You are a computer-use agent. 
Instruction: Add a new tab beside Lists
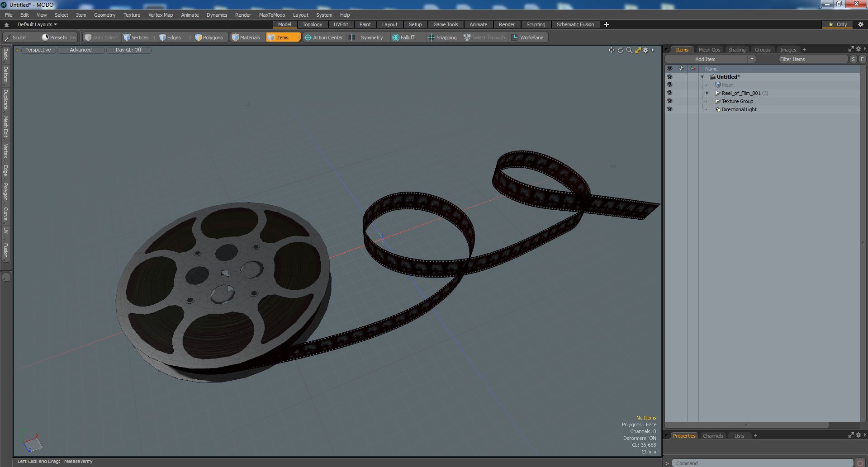[755, 436]
